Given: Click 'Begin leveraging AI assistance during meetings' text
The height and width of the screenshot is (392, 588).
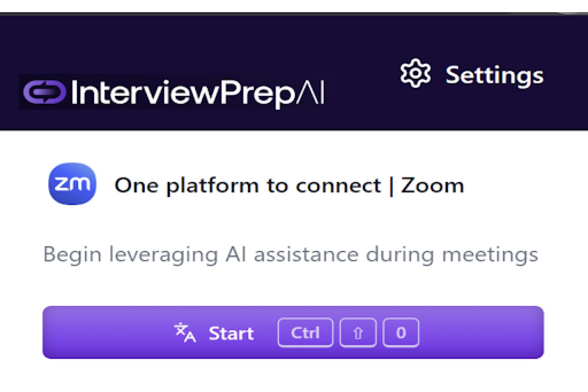Looking at the screenshot, I should click(290, 255).
